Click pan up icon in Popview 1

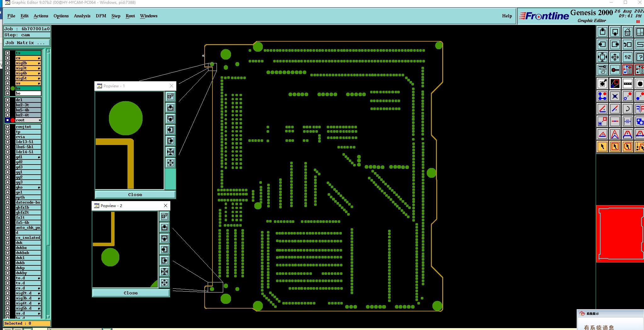coord(170,108)
